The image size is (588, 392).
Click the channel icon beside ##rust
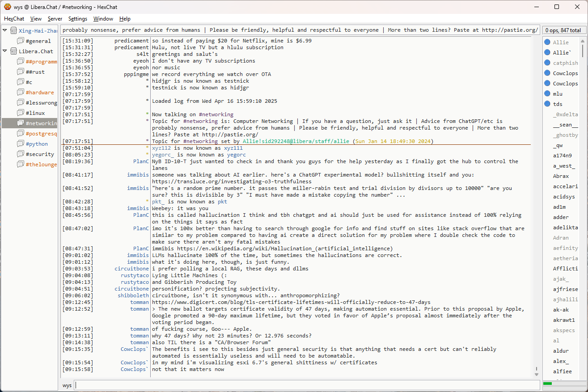tap(21, 72)
